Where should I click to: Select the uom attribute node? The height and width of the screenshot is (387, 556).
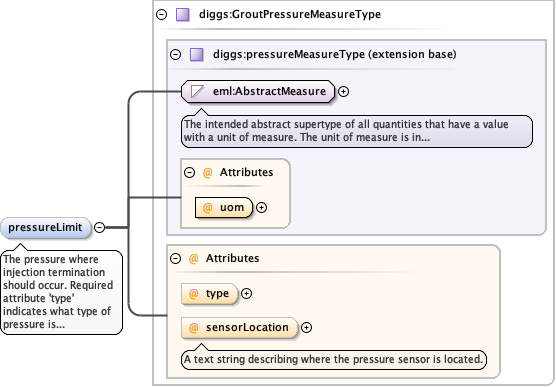click(224, 208)
